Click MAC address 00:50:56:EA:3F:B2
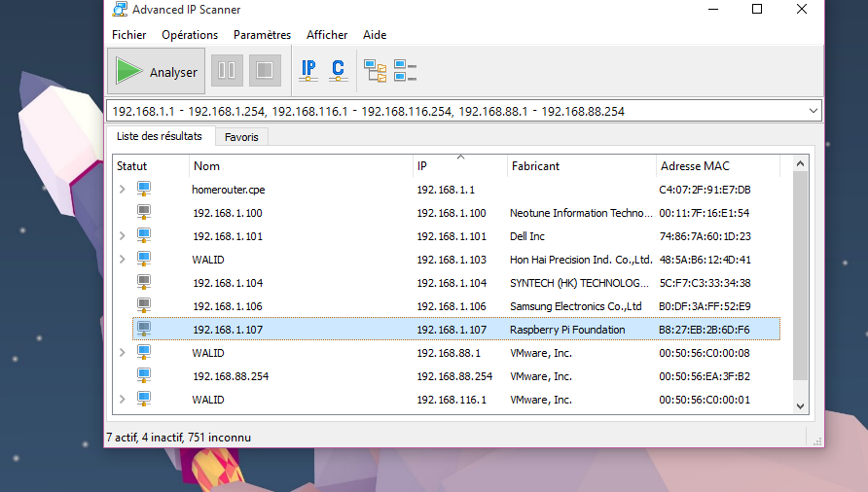The width and height of the screenshot is (868, 492). pyautogui.click(x=705, y=376)
